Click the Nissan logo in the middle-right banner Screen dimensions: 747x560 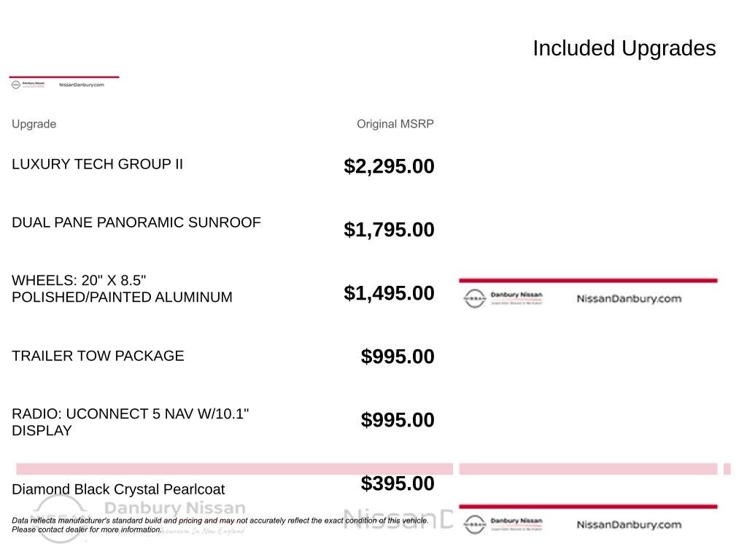tap(474, 298)
